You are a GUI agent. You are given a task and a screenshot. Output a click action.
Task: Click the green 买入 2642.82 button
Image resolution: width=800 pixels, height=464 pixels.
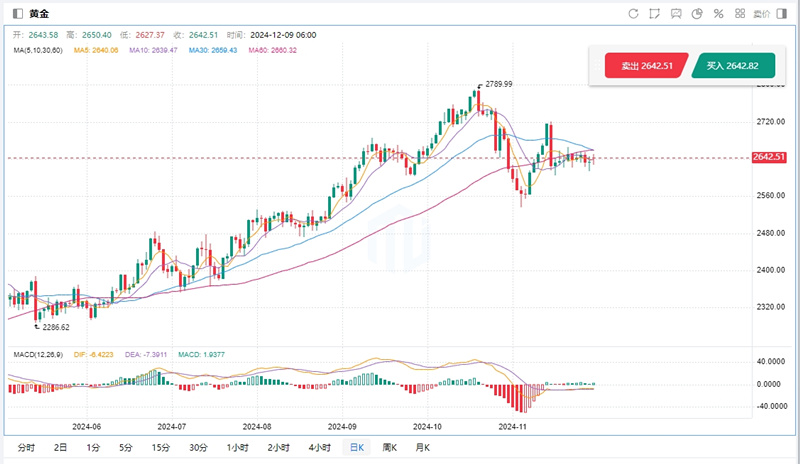click(732, 66)
